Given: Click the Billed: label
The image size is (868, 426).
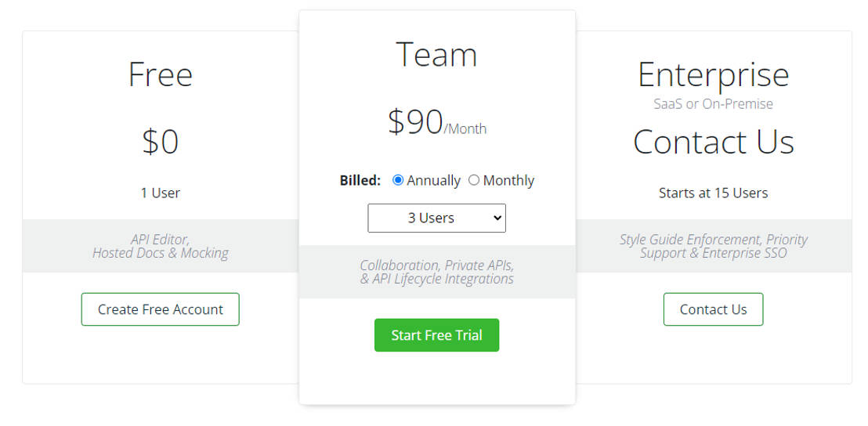Looking at the screenshot, I should [x=360, y=180].
